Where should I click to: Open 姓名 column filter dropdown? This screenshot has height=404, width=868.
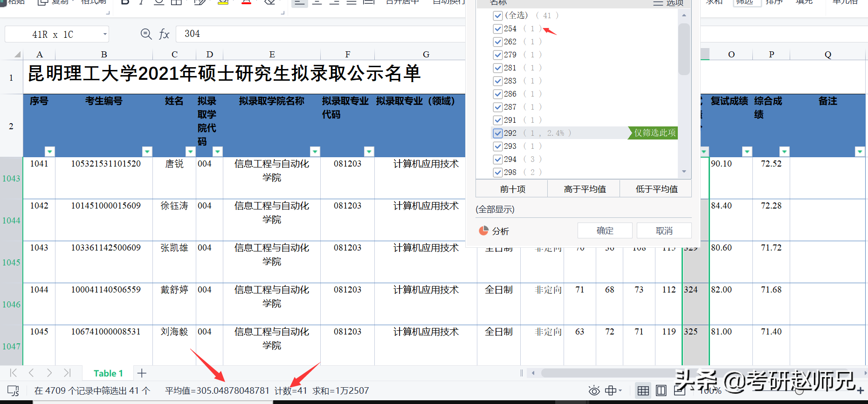pyautogui.click(x=190, y=152)
